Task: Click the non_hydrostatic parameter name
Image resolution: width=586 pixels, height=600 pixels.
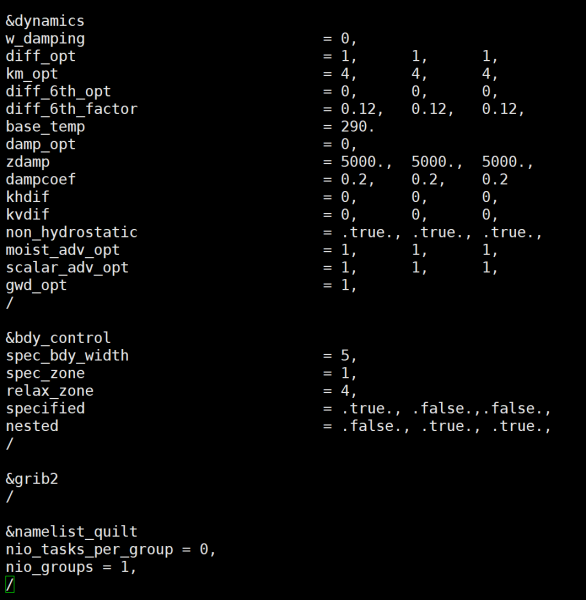Action: (x=72, y=232)
